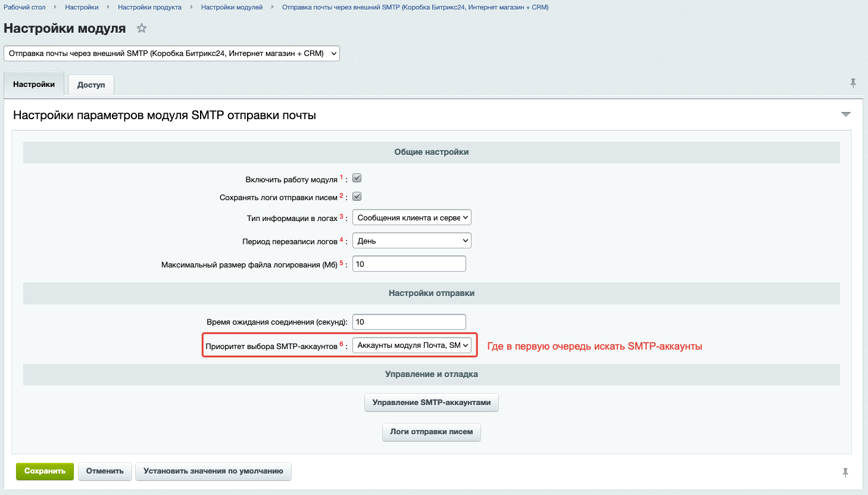Go to "Настройки" breadcrumb link
The width and height of the screenshot is (868, 495).
coord(82,7)
